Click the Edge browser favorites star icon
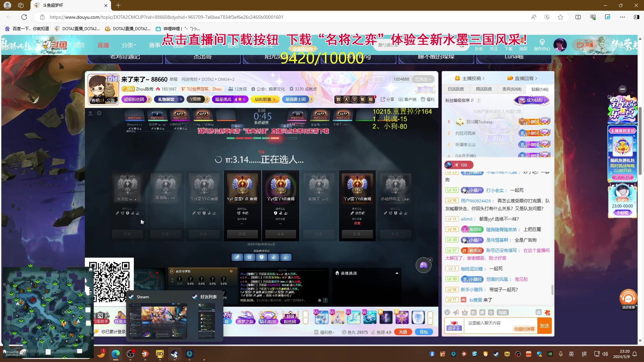The height and width of the screenshot is (362, 644). pyautogui.click(x=560, y=17)
